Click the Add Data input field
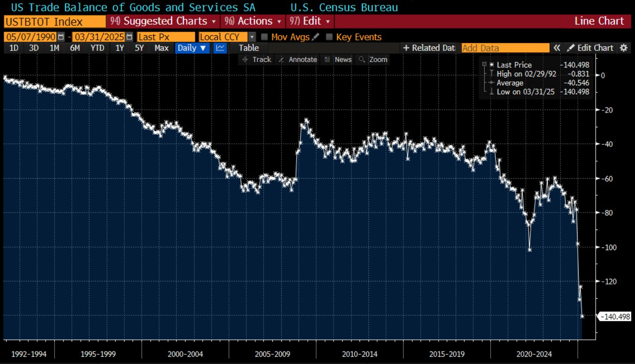The image size is (635, 364). pos(505,48)
